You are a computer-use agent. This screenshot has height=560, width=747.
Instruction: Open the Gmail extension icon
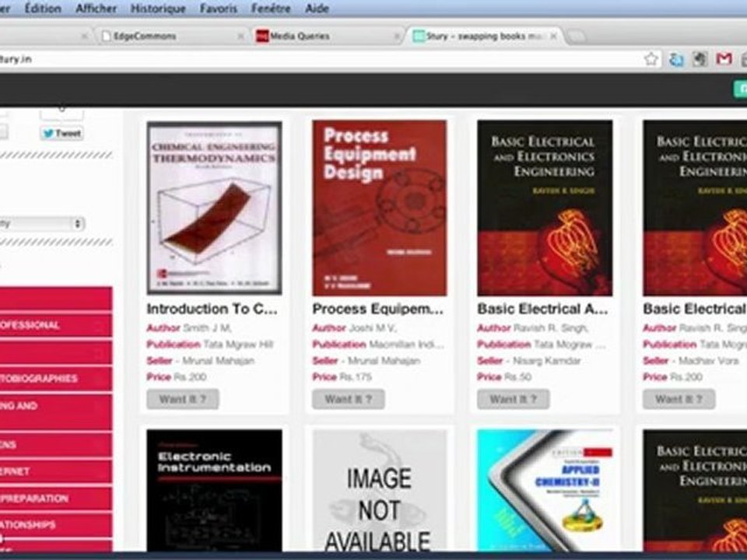(x=723, y=59)
